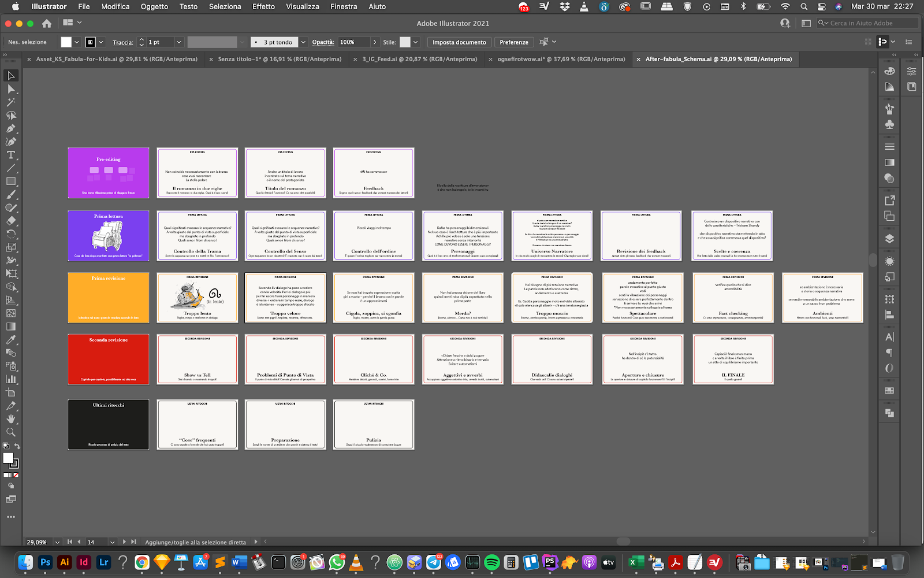Select the Direct Selection tool
Viewport: 924px width, 578px height.
pos(11,89)
